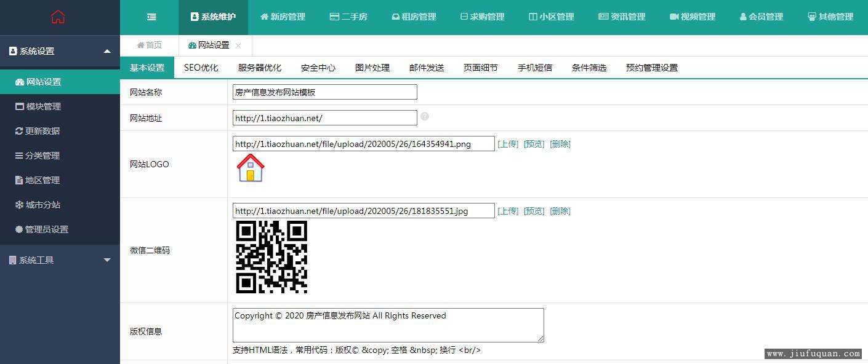Screen dimensions: 868x364
Task: Collapse the 系统设置 sidebar section
Action: click(60, 51)
